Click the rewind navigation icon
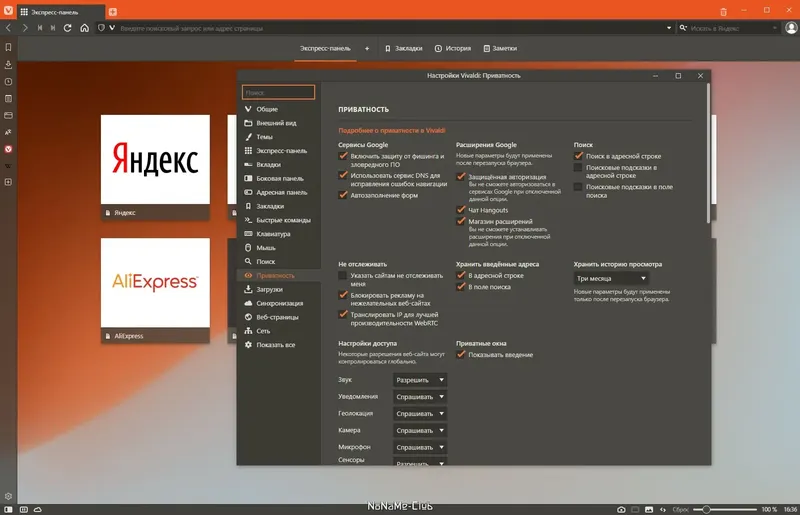The image size is (800, 515). point(40,28)
